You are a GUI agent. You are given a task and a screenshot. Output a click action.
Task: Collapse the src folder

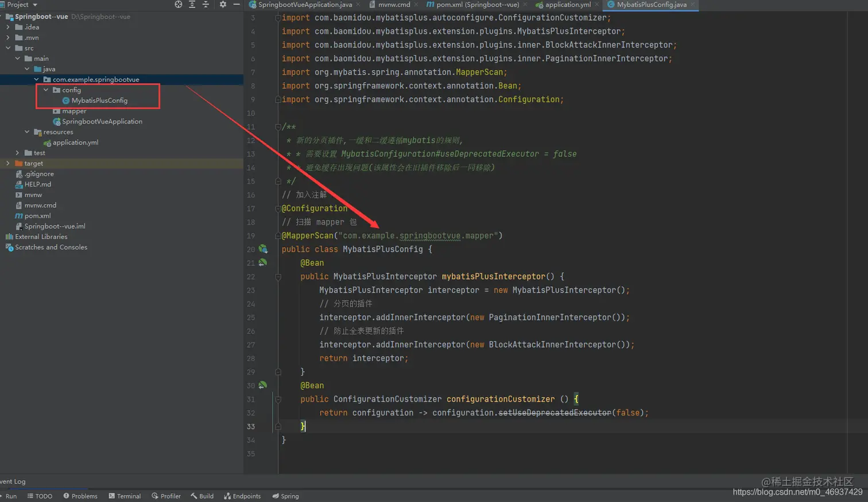[x=8, y=48]
